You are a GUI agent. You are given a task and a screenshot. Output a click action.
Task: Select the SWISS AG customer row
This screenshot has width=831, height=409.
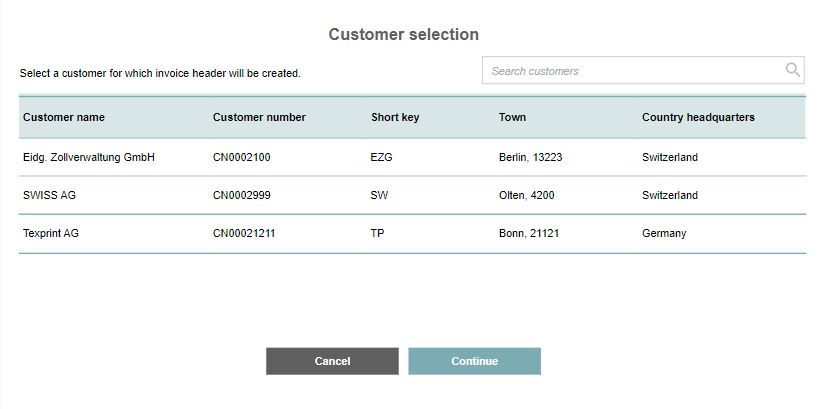[50, 195]
